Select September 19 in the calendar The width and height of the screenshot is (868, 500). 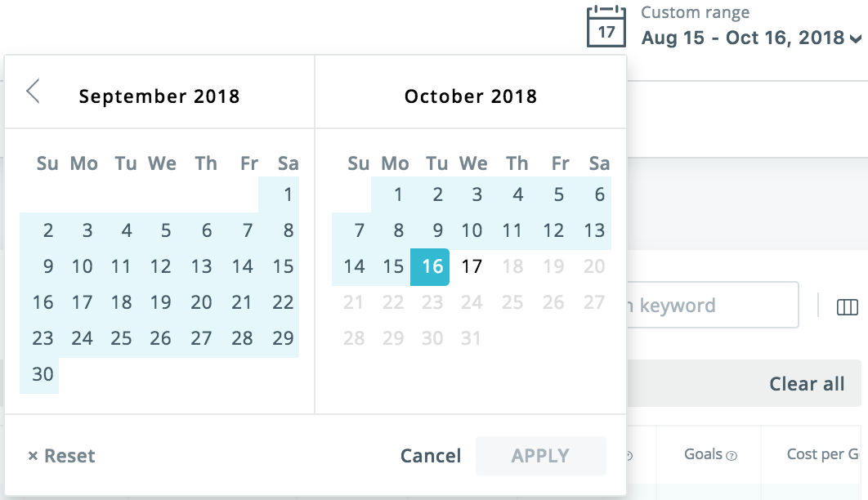[x=161, y=302]
